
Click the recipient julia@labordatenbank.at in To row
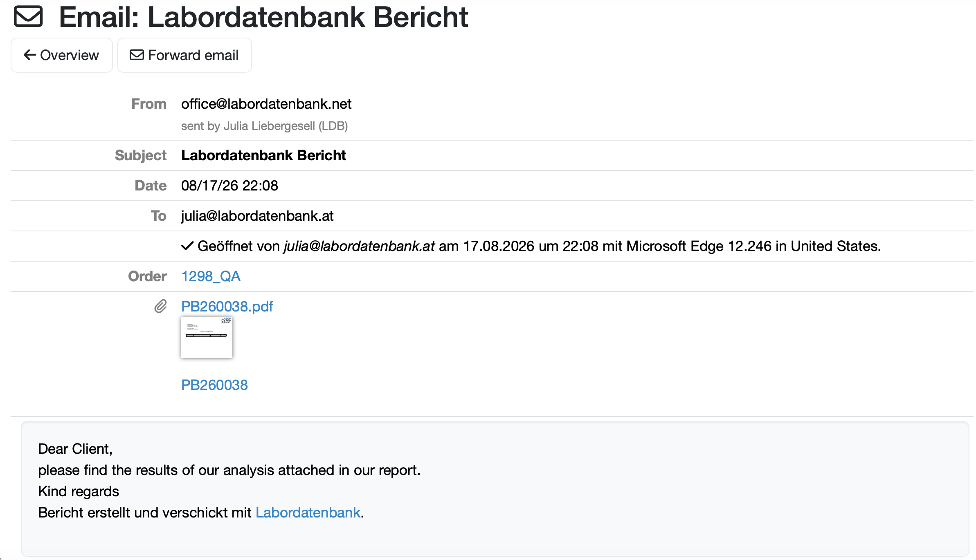[257, 216]
